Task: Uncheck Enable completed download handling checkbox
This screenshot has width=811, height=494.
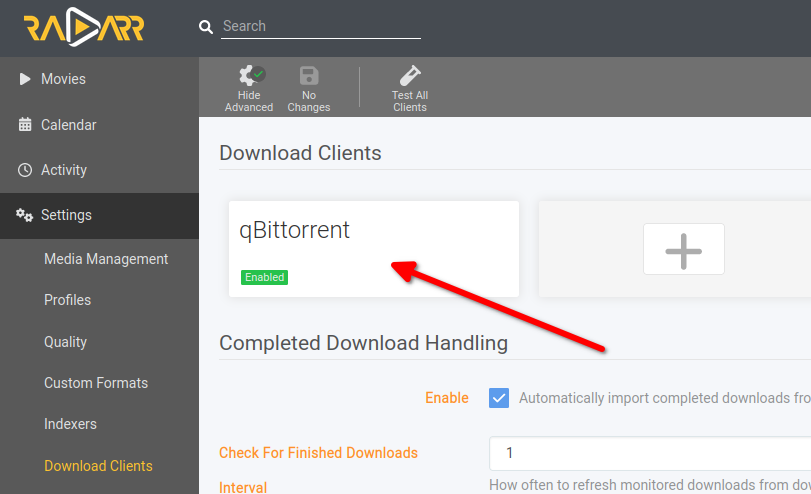Action: pos(499,398)
